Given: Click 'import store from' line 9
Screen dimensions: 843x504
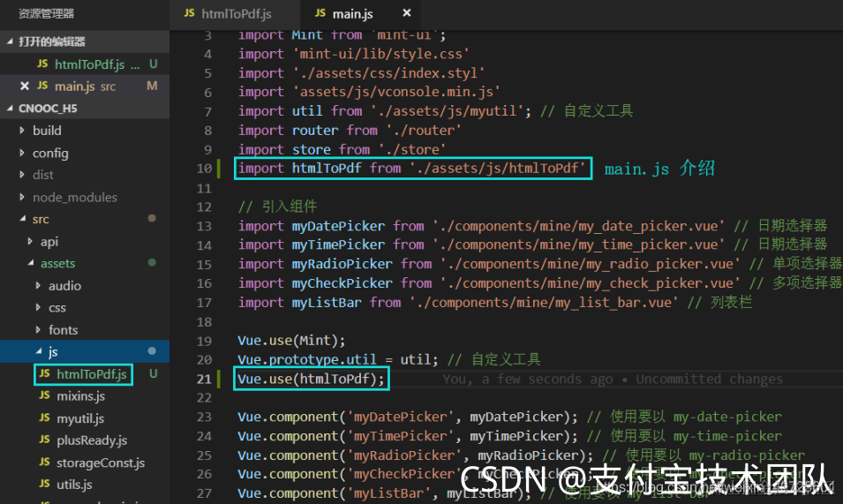Looking at the screenshot, I should (342, 149).
